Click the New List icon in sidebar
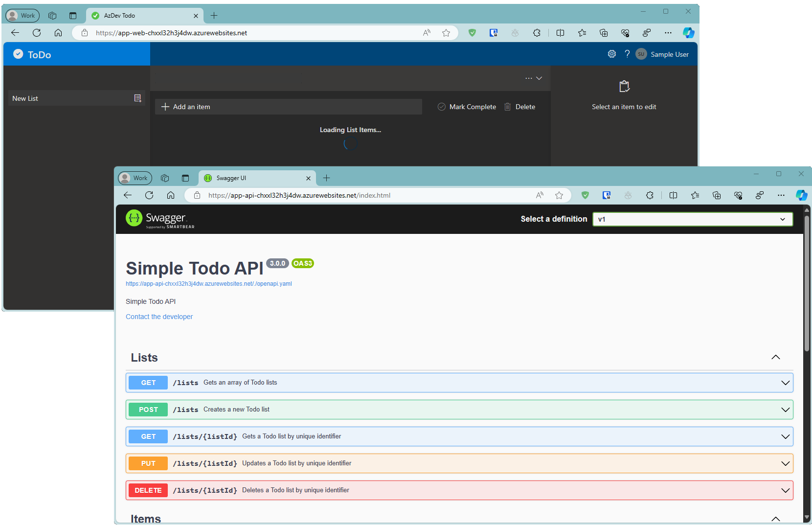 click(x=137, y=98)
